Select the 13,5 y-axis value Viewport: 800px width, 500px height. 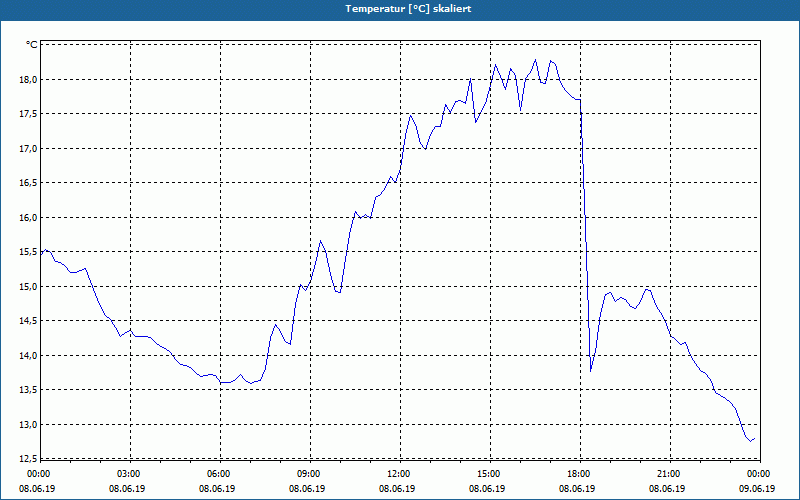point(29,390)
